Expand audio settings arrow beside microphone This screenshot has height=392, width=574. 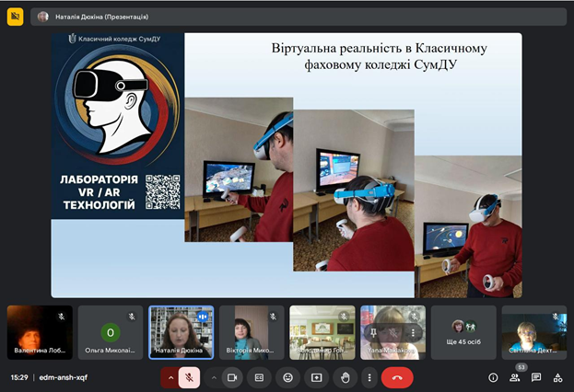point(170,377)
